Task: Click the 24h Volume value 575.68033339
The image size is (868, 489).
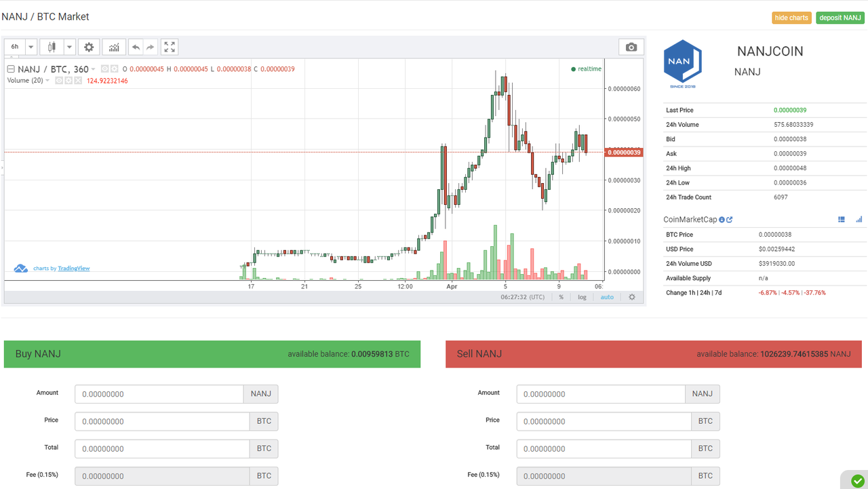Action: click(793, 125)
